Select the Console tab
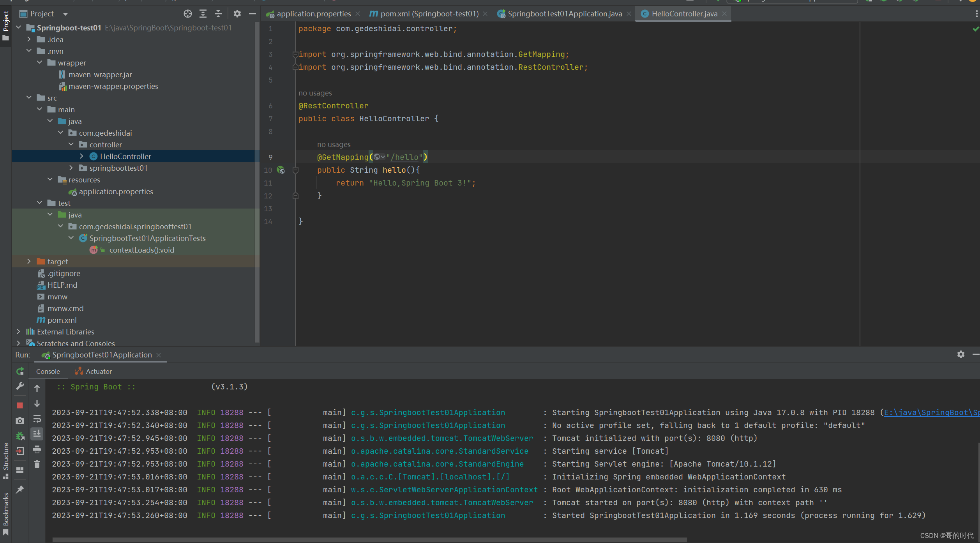This screenshot has height=543, width=980. (x=48, y=370)
